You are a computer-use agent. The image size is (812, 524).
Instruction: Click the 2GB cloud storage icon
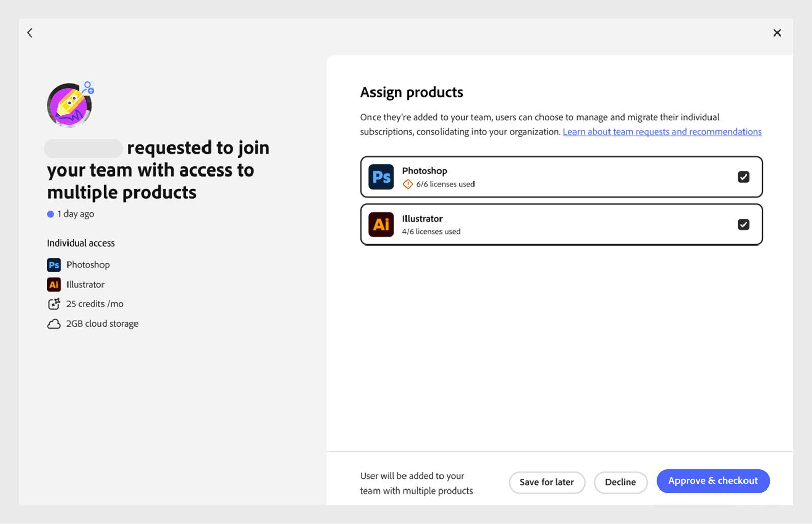tap(54, 324)
